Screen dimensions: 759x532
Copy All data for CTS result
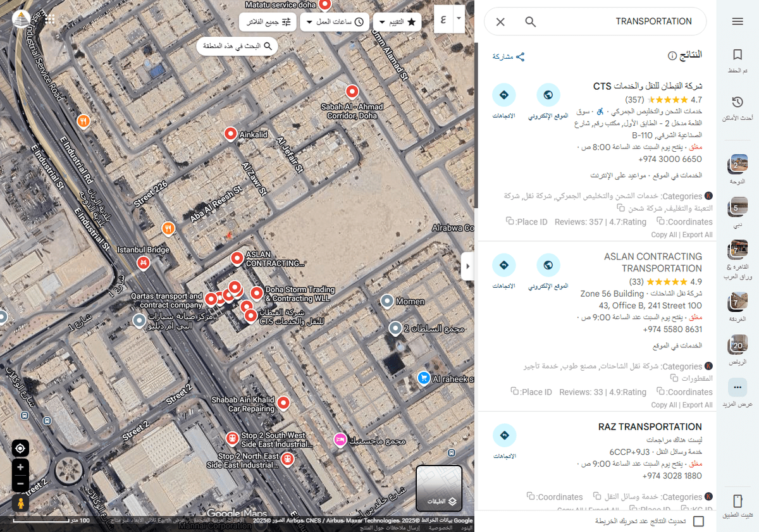point(664,234)
